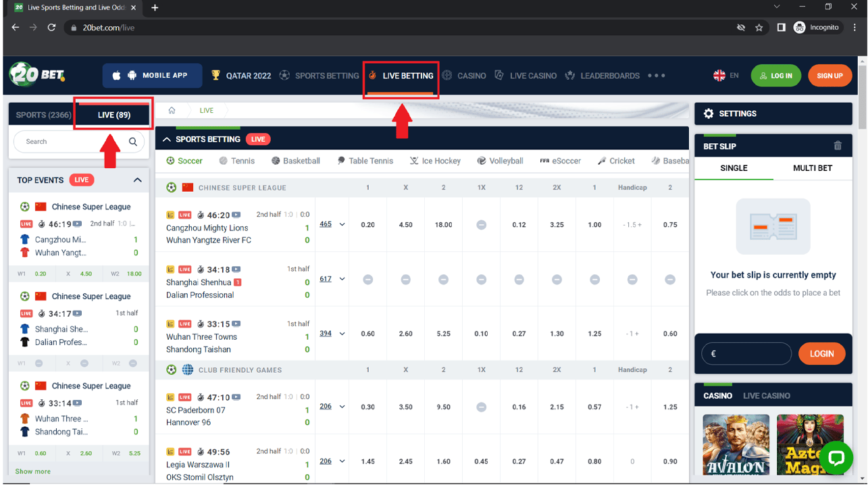The width and height of the screenshot is (868, 487).
Task: Click the 20Bet logo
Action: click(x=37, y=74)
